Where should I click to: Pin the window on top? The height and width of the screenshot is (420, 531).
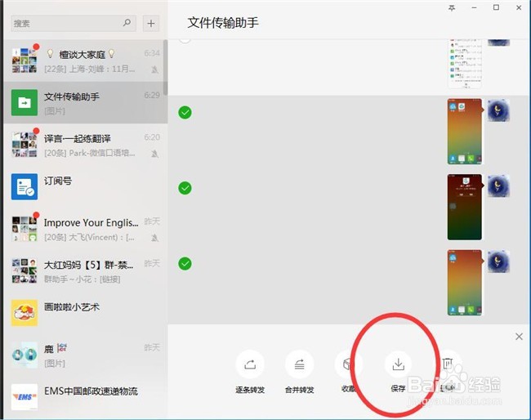click(x=452, y=7)
